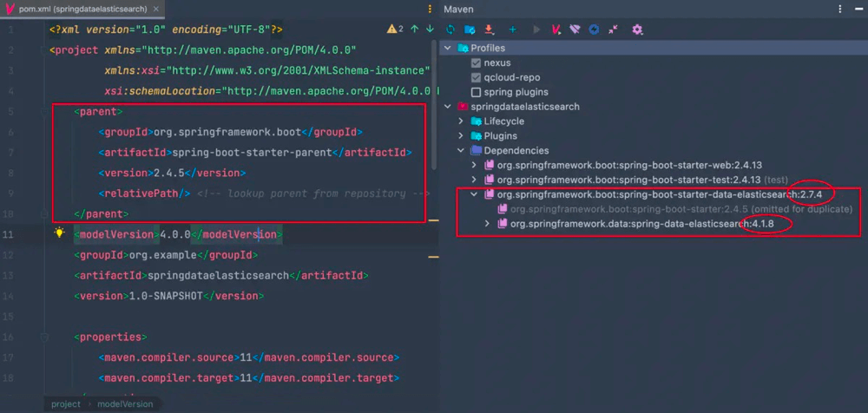Click the editor vertical scrollbar
The image size is (868, 413).
click(435, 105)
